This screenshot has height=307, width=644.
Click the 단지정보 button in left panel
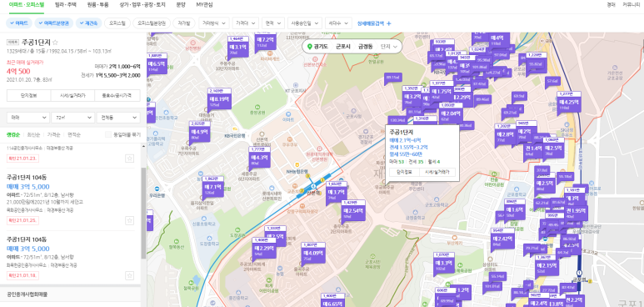pyautogui.click(x=29, y=95)
